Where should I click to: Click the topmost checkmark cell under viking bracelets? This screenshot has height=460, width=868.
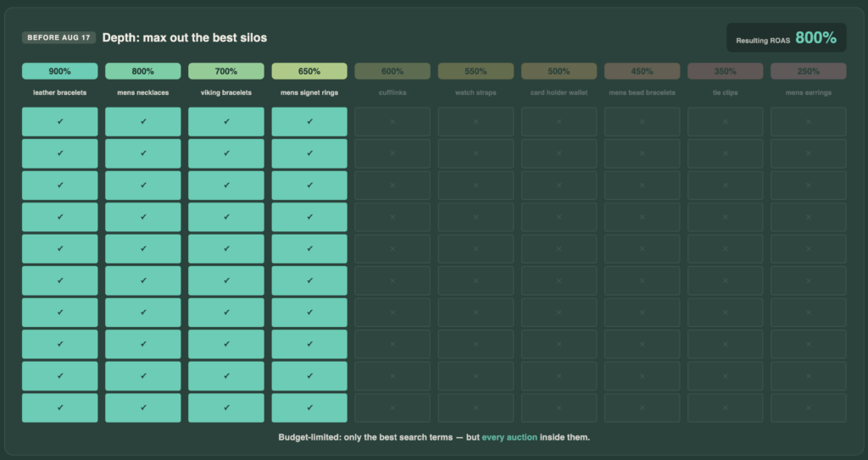click(225, 122)
